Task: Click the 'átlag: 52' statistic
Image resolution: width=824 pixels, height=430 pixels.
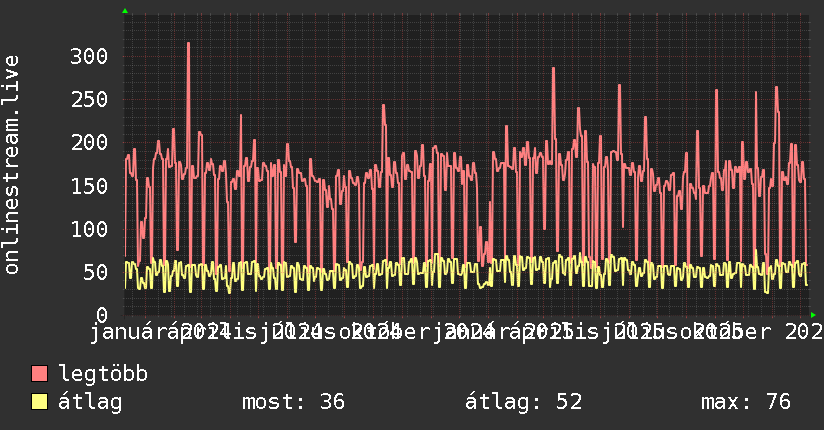Action: (523, 402)
